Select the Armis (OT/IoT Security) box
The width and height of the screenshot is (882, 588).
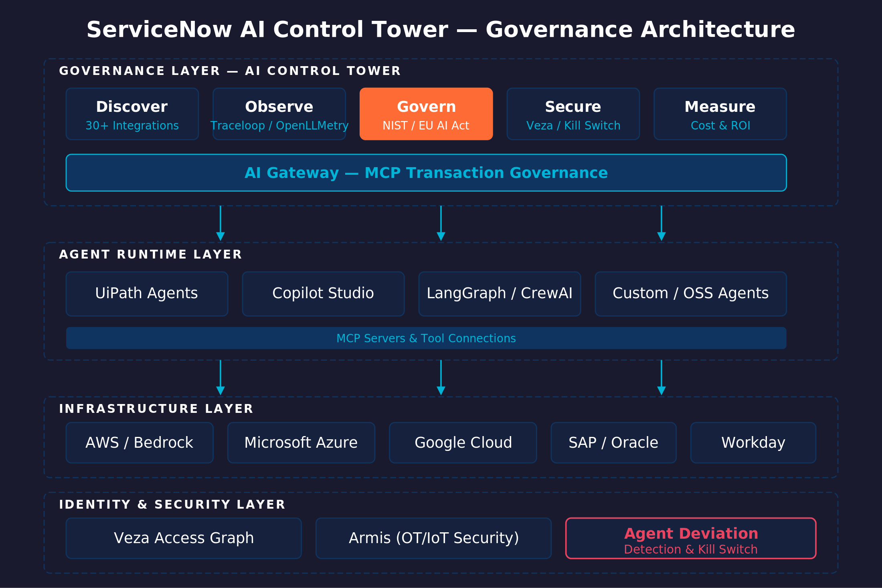(x=433, y=538)
